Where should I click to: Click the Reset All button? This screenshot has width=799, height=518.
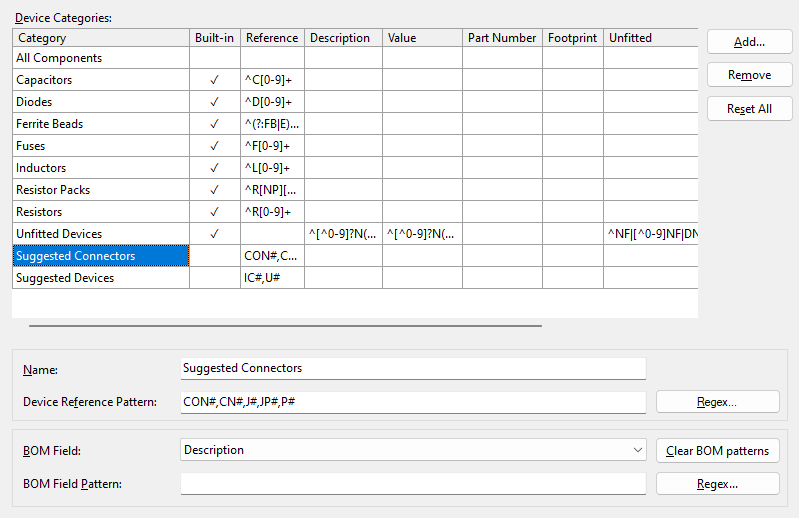click(749, 109)
